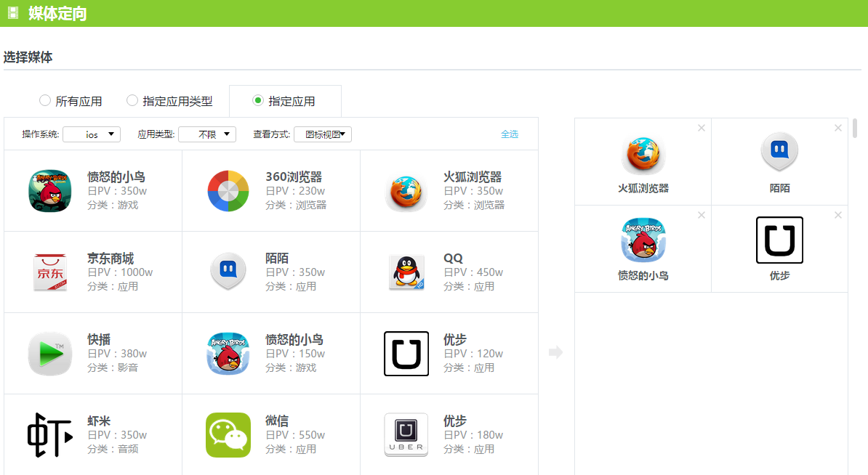This screenshot has width=868, height=475.
Task: Click the 日PV：1000w value
Action: coord(120,272)
